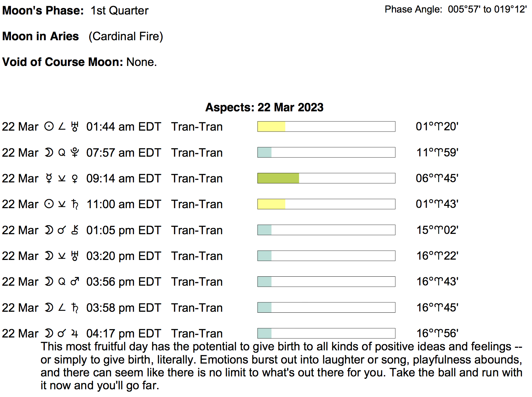Click the Uranus glyph in 01:44 am row
This screenshot has height=397, width=532.
75,127
